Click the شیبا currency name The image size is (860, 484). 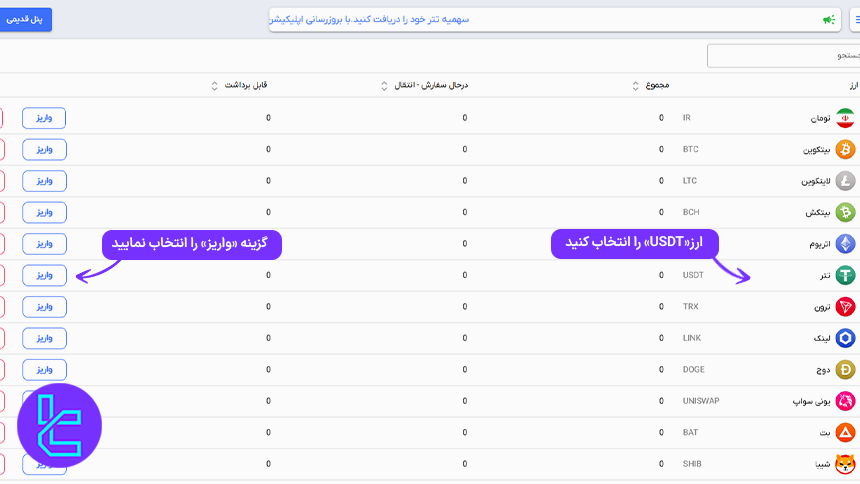tap(823, 465)
